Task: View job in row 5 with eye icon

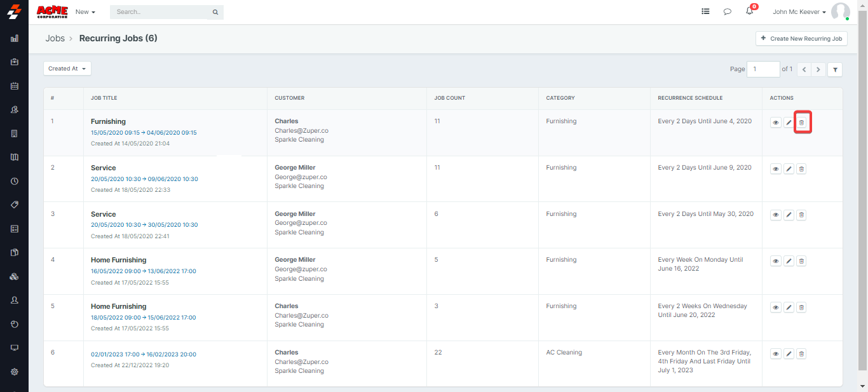Action: pyautogui.click(x=776, y=308)
